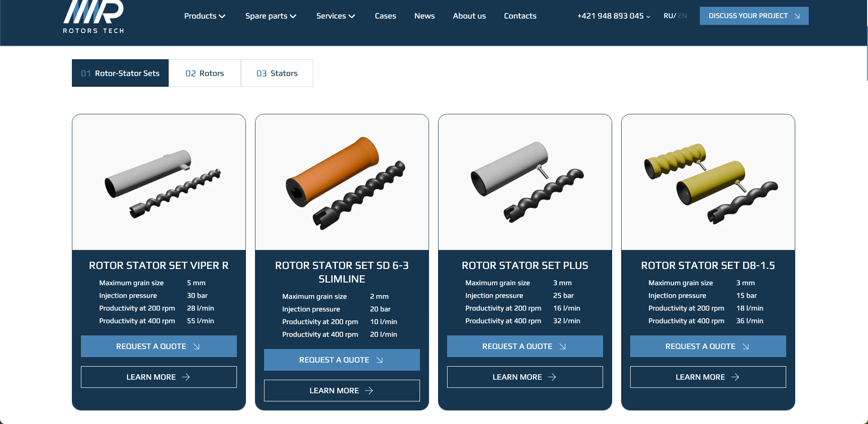Screen dimensions: 868x424
Task: Expand the Products menu chevron
Action: 222,16
